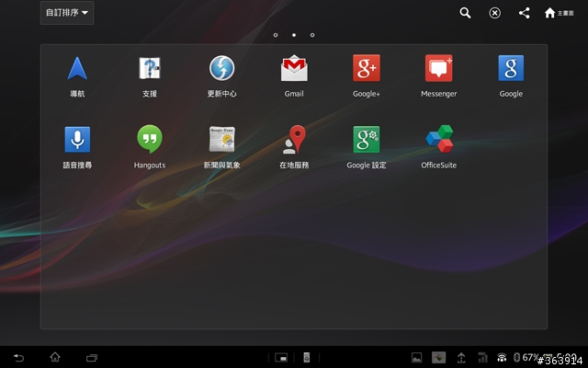
Task: Expand the 自訂排序 sort dropdown
Action: (67, 13)
